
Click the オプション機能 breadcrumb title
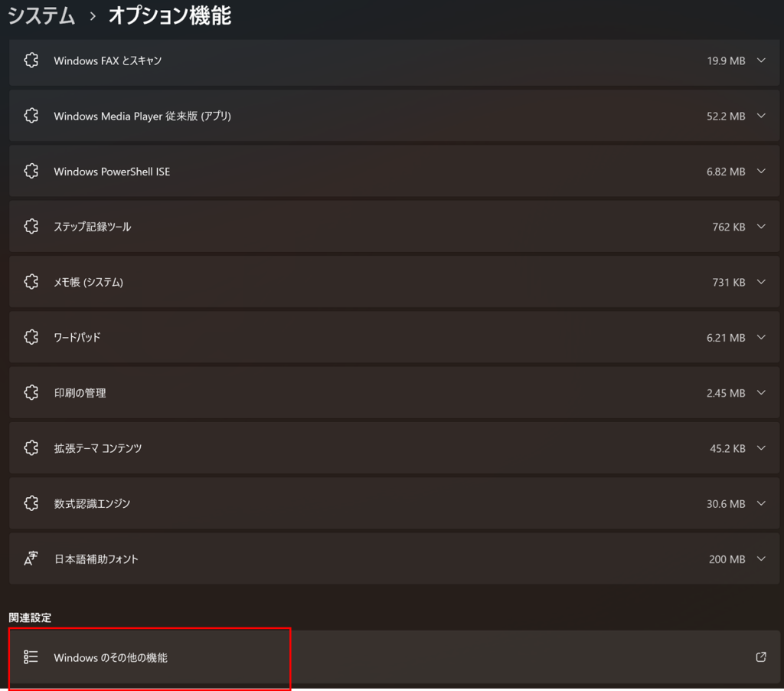click(x=169, y=15)
